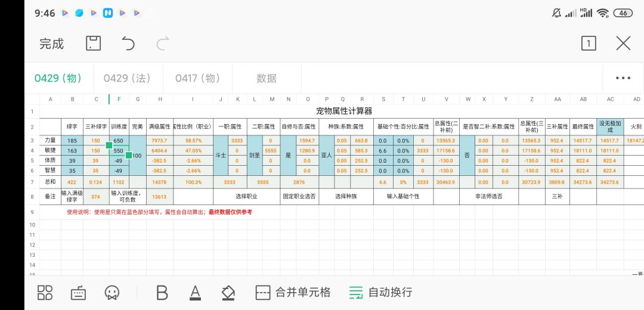Switch to the 0429（法）sheet tab
The image size is (644, 310).
point(128,78)
